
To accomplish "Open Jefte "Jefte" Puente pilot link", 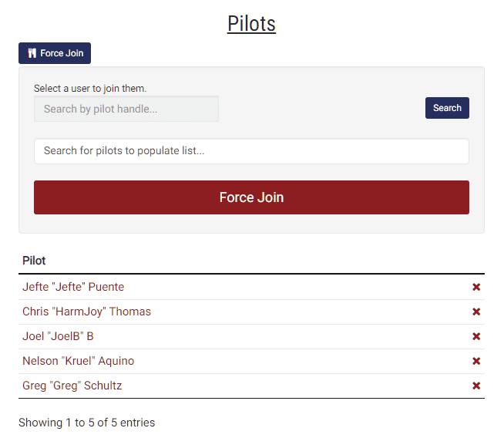I will point(73,287).
